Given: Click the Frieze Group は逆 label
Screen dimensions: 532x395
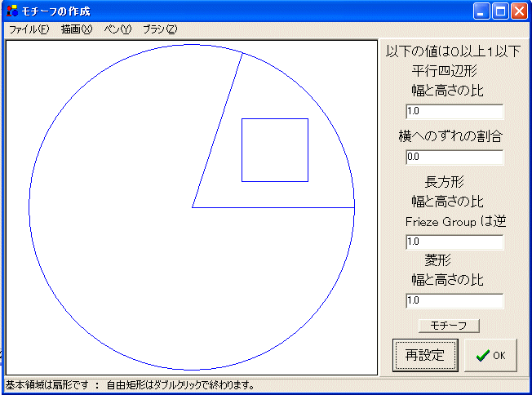Looking at the screenshot, I should click(x=455, y=222).
